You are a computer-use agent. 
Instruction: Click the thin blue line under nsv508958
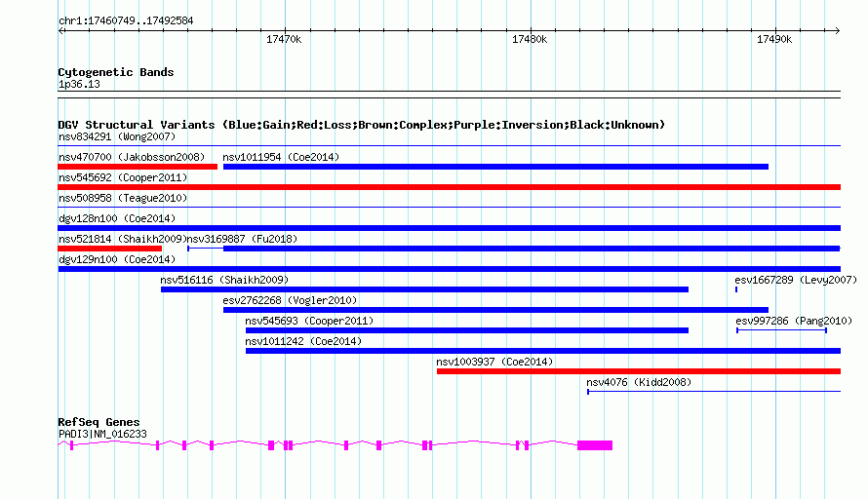[449, 208]
